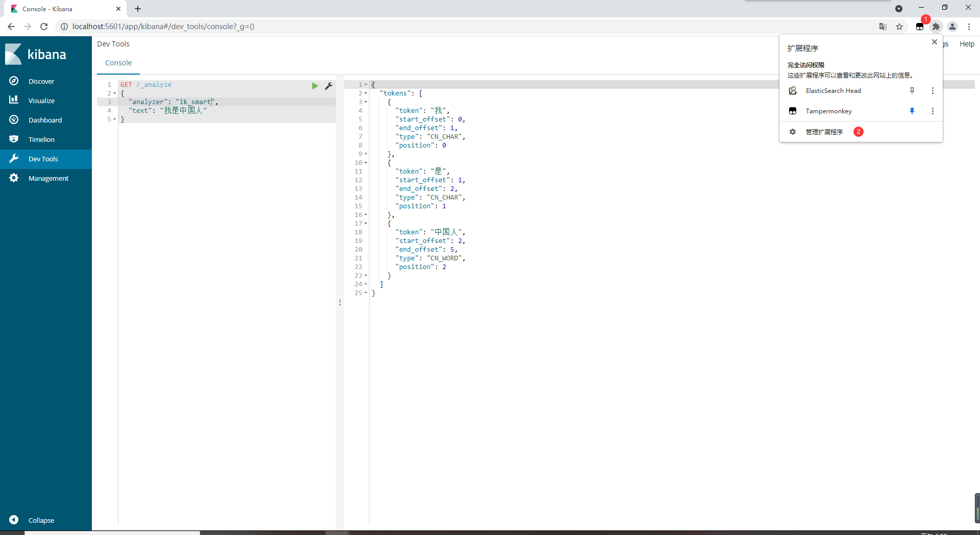
Task: Unpin the Tampermonkey extension
Action: (912, 111)
